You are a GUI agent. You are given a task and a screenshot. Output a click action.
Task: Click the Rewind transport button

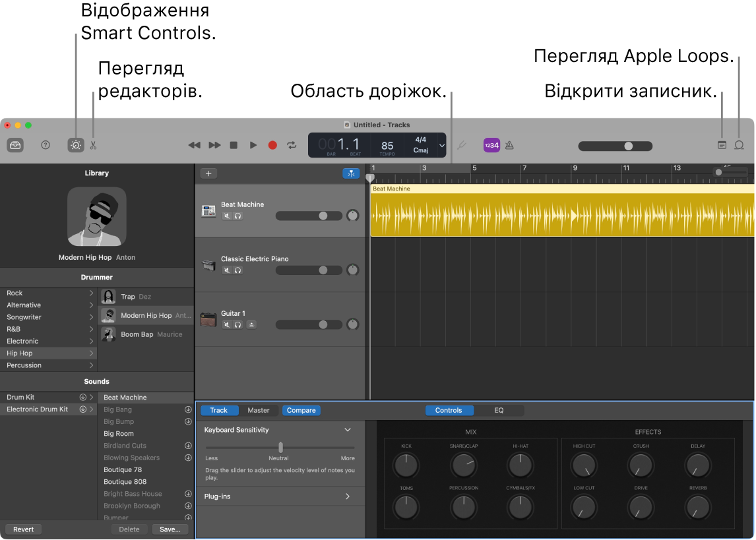tap(195, 145)
